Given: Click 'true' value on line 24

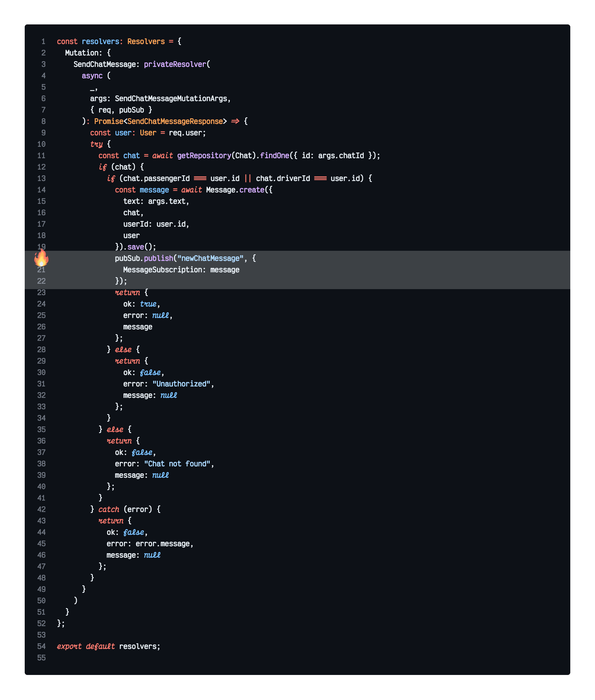Looking at the screenshot, I should click(148, 304).
